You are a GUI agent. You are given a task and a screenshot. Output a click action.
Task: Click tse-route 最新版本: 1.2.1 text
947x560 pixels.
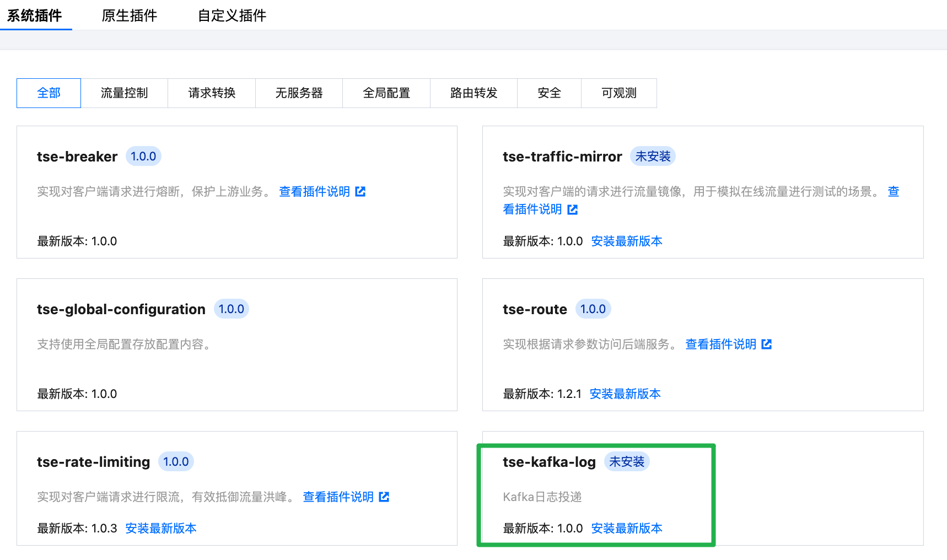click(x=542, y=394)
